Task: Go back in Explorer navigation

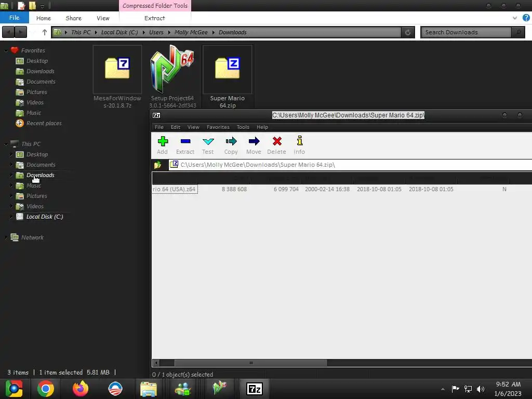Action: 8,32
